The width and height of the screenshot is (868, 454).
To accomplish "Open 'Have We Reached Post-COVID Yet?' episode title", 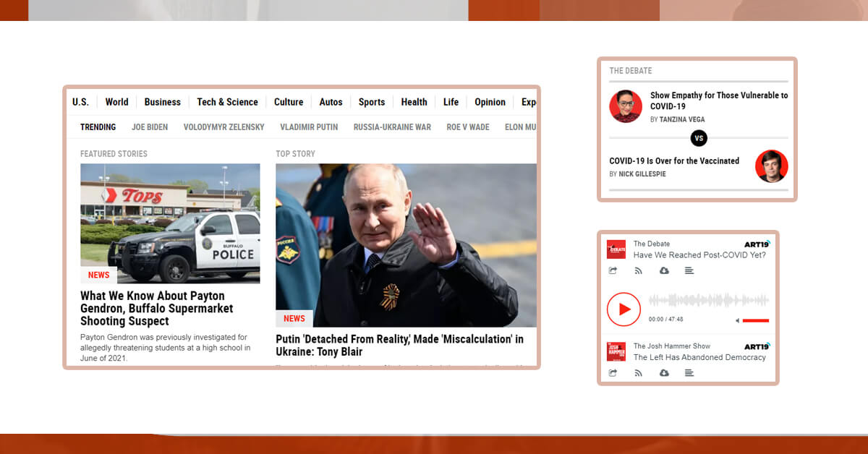I will 699,255.
